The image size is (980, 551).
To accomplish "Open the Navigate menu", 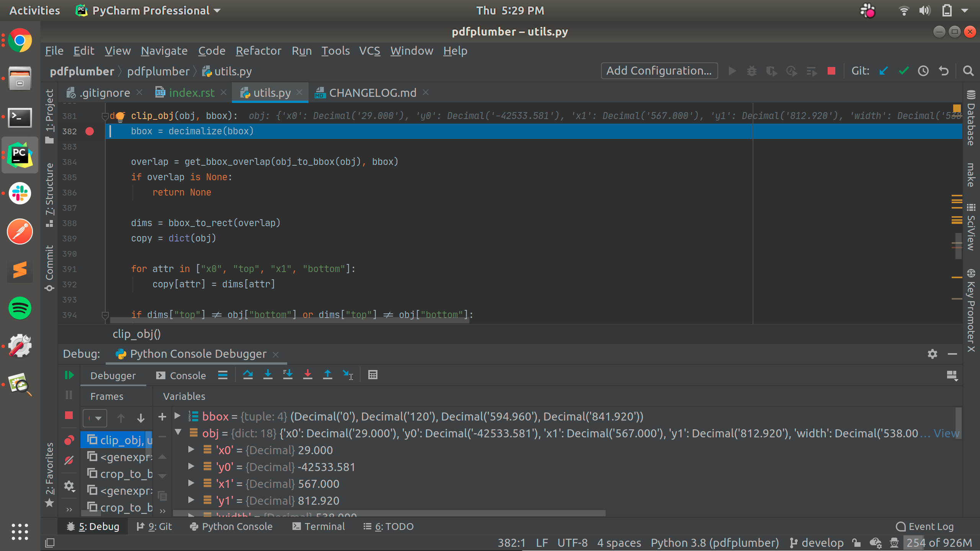I will [x=164, y=51].
